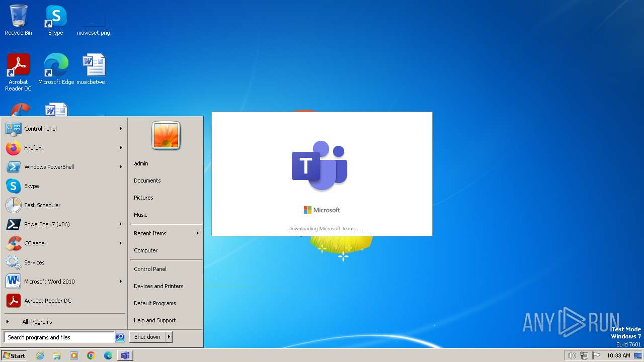Click the Control Panel icon in Start menu programs list
Image resolution: width=644 pixels, height=362 pixels.
[14, 129]
